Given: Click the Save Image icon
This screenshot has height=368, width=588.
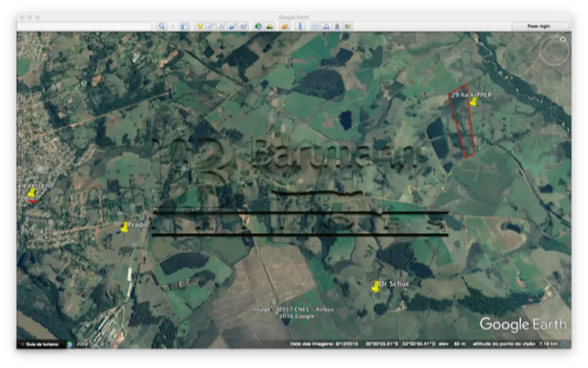Looking at the screenshot, I should click(337, 26).
